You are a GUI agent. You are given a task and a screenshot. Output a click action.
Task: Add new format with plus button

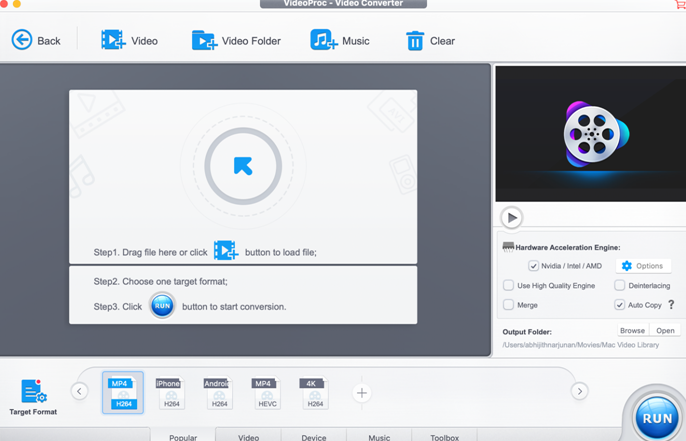(362, 393)
